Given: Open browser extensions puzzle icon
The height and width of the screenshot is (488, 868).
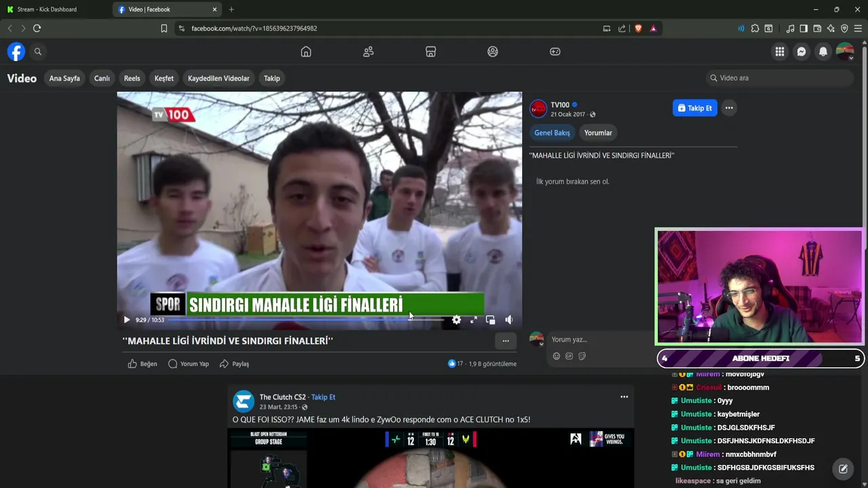Looking at the screenshot, I should (755, 28).
